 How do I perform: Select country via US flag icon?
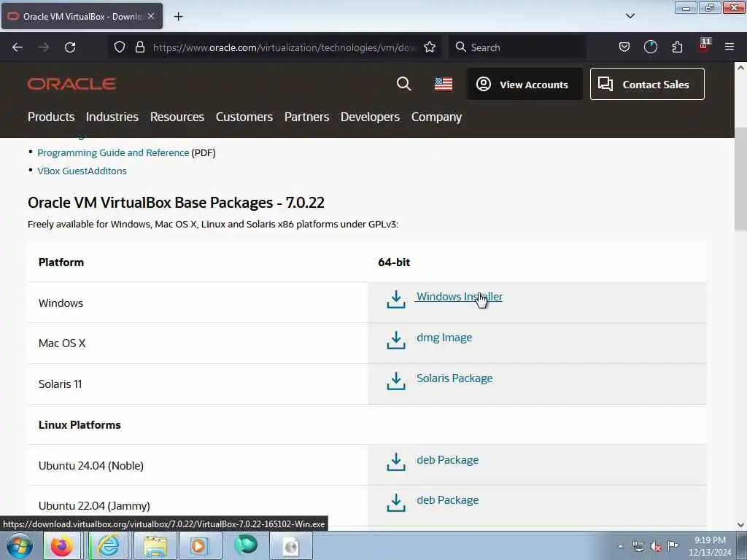pos(443,85)
